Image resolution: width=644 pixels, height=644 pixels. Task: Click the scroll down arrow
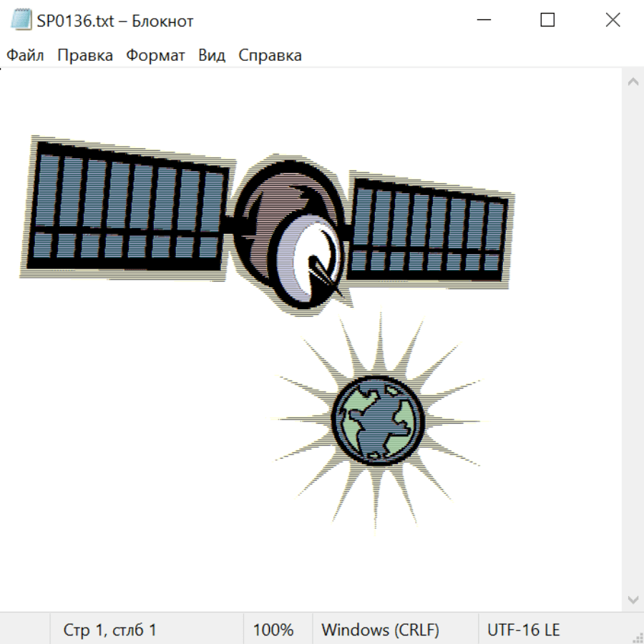click(x=633, y=598)
